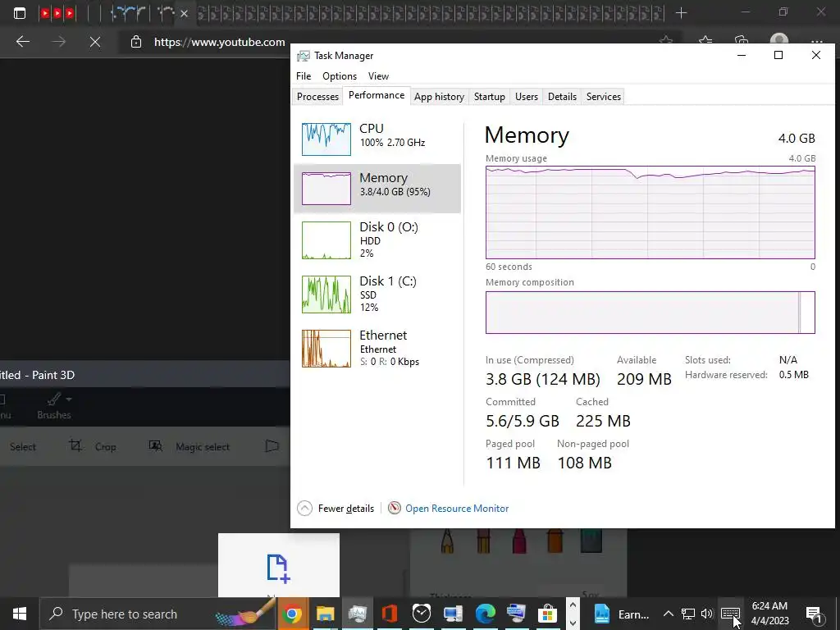This screenshot has width=840, height=630.
Task: Open the taskbar clock and date
Action: (x=769, y=614)
